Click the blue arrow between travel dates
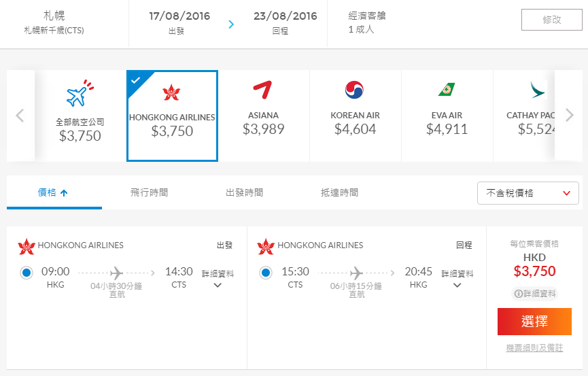The width and height of the screenshot is (588, 376). click(x=231, y=24)
